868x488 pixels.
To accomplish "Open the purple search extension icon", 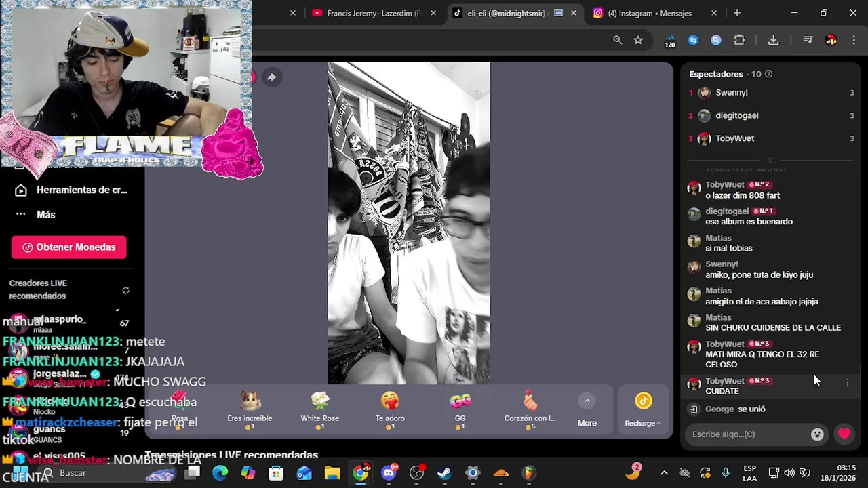I will tap(716, 40).
